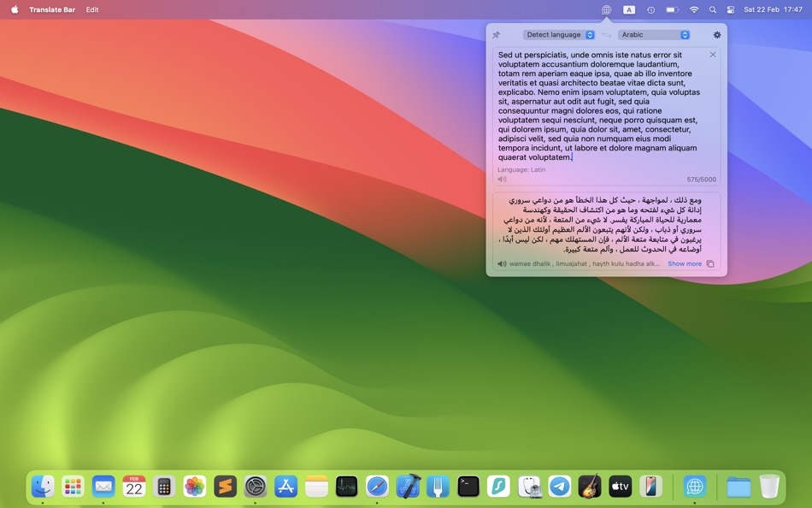Image resolution: width=812 pixels, height=508 pixels.
Task: Open Safari from the Dock
Action: [x=377, y=487]
